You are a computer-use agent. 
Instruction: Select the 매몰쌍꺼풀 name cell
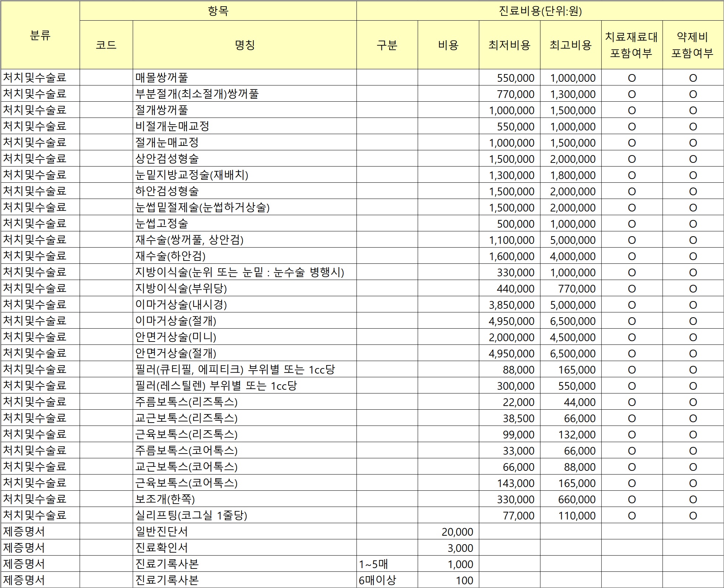245,78
